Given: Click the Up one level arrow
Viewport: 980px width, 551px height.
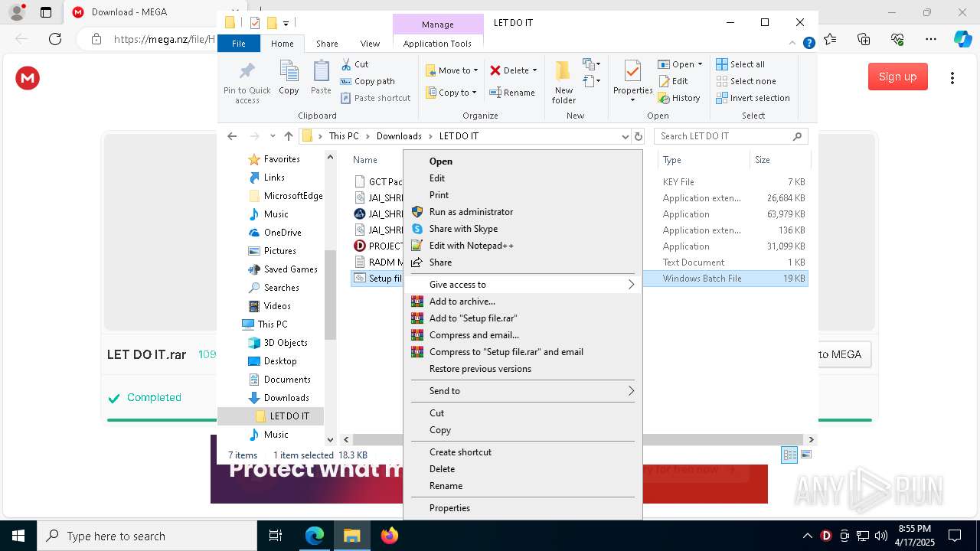Looking at the screenshot, I should (x=289, y=136).
